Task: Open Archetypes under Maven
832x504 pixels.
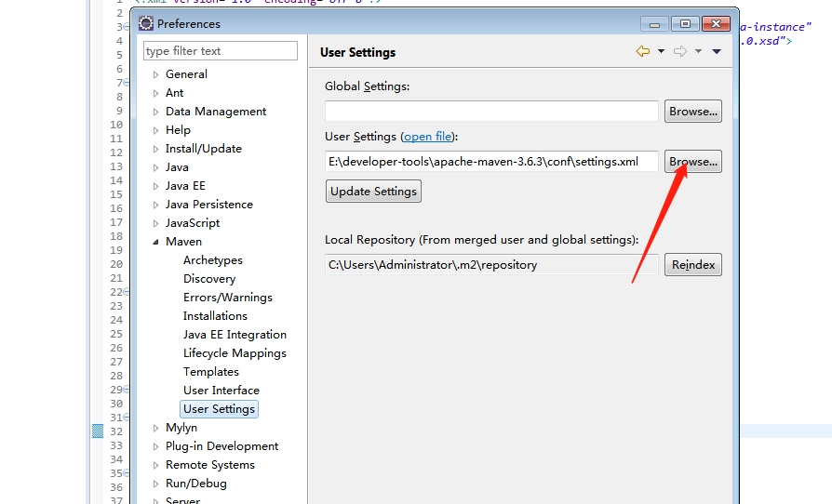Action: click(x=213, y=259)
